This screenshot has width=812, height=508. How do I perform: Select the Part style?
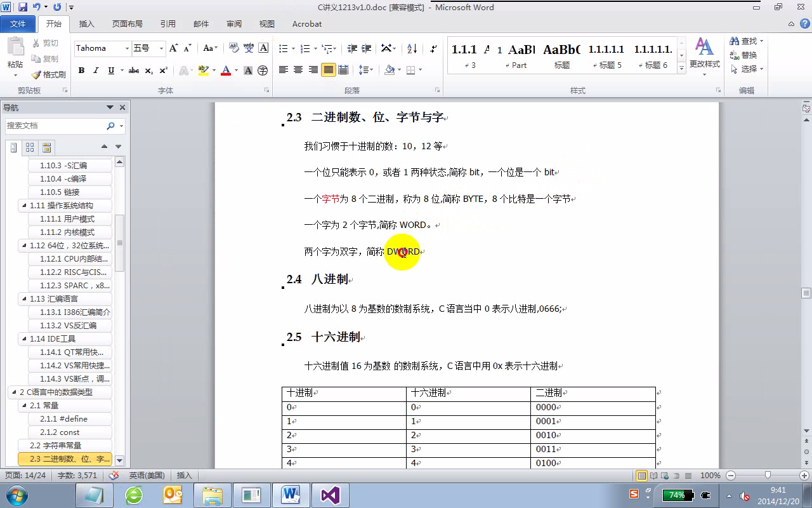point(516,55)
